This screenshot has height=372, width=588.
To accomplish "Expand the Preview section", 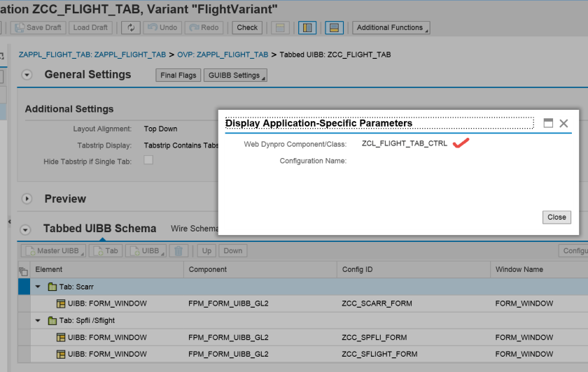I will [27, 199].
